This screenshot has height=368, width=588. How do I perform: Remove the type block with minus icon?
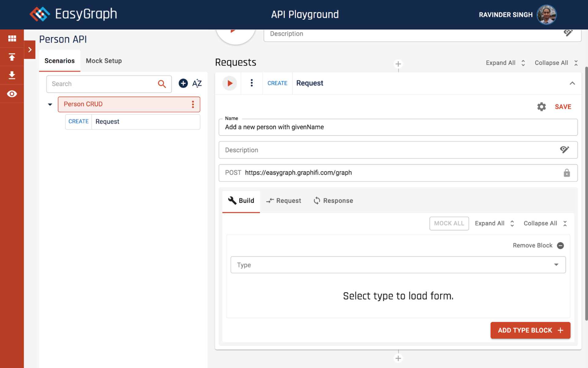click(x=560, y=246)
